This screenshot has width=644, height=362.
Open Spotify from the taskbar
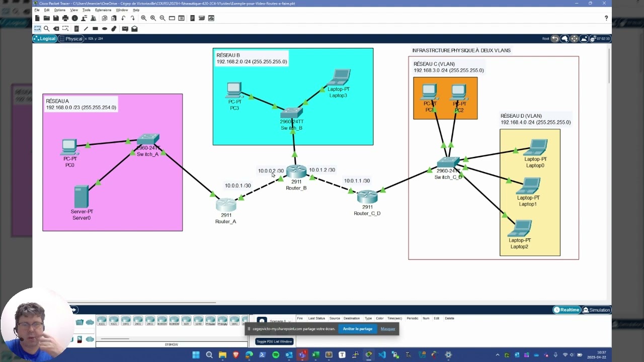click(276, 355)
